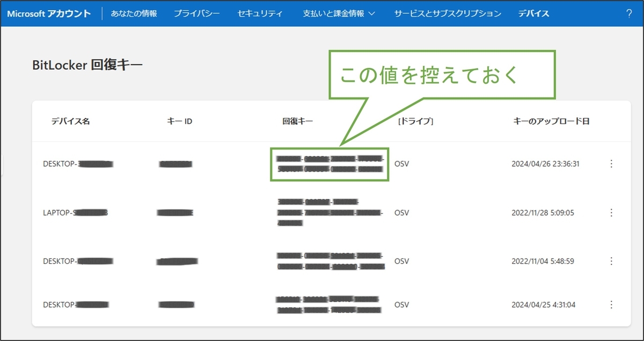
Task: Select the upload date 2022/11/28 5:09:05
Action: 543,213
